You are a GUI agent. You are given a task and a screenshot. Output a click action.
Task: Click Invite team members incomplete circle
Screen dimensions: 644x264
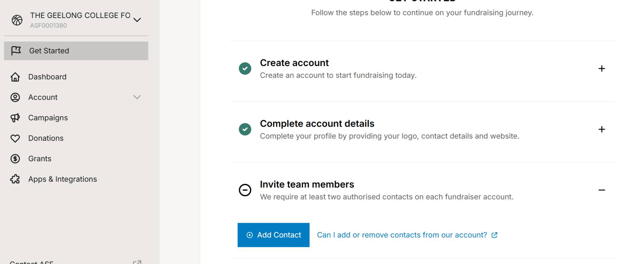point(245,190)
